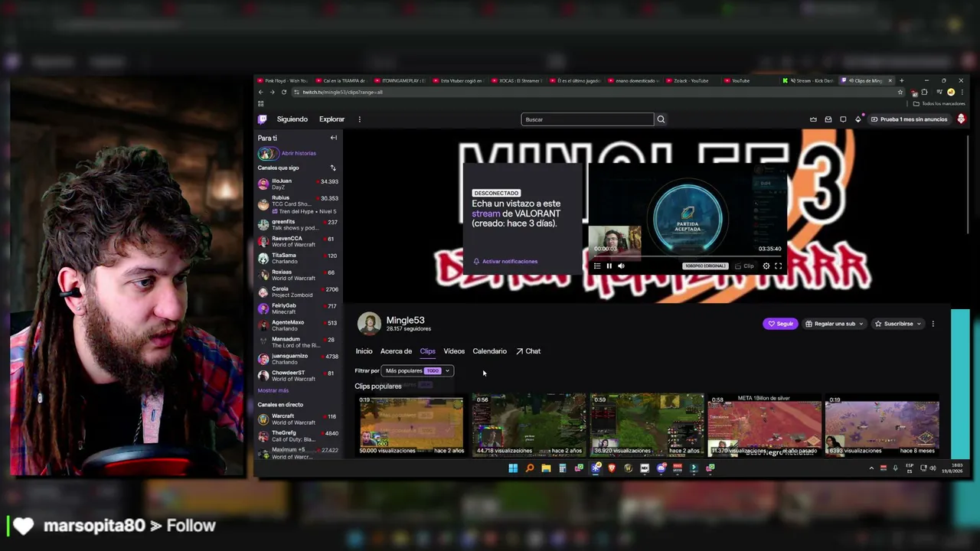Mute the player volume
This screenshot has width=980, height=551.
(x=621, y=266)
